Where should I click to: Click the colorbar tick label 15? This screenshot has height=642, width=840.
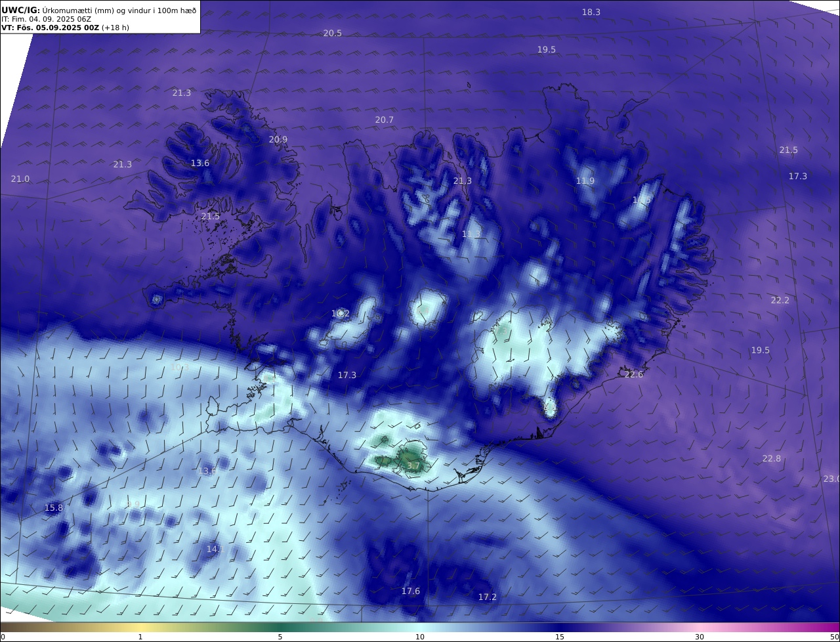(x=560, y=637)
